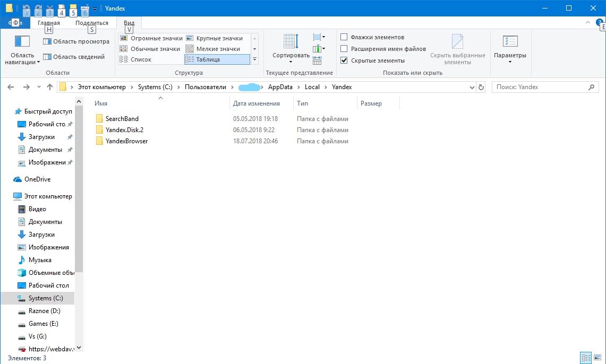The height and width of the screenshot is (364, 606).
Task: Click the Sort by (Сортировать) icon
Action: [291, 42]
